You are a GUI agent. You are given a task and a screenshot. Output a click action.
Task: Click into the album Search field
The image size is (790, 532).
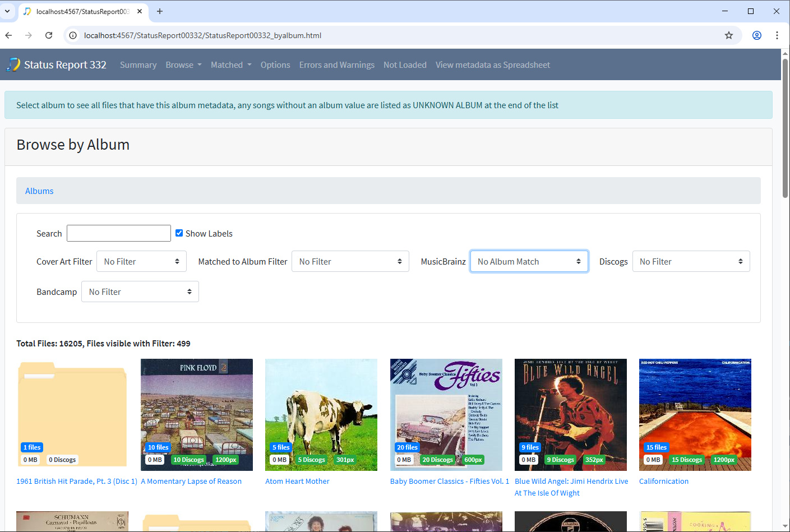coord(119,233)
